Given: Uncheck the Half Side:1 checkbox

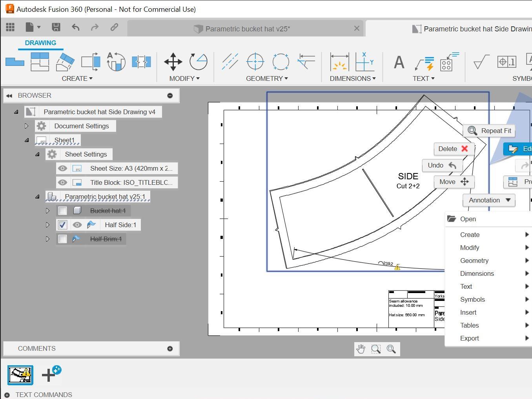Looking at the screenshot, I should pos(62,224).
